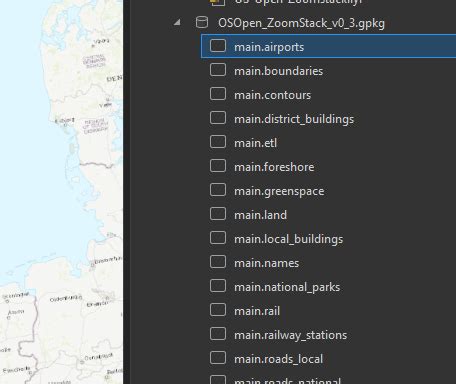Select the main.foreshore layer name
Viewport: 456px width, 384px height.
[274, 167]
